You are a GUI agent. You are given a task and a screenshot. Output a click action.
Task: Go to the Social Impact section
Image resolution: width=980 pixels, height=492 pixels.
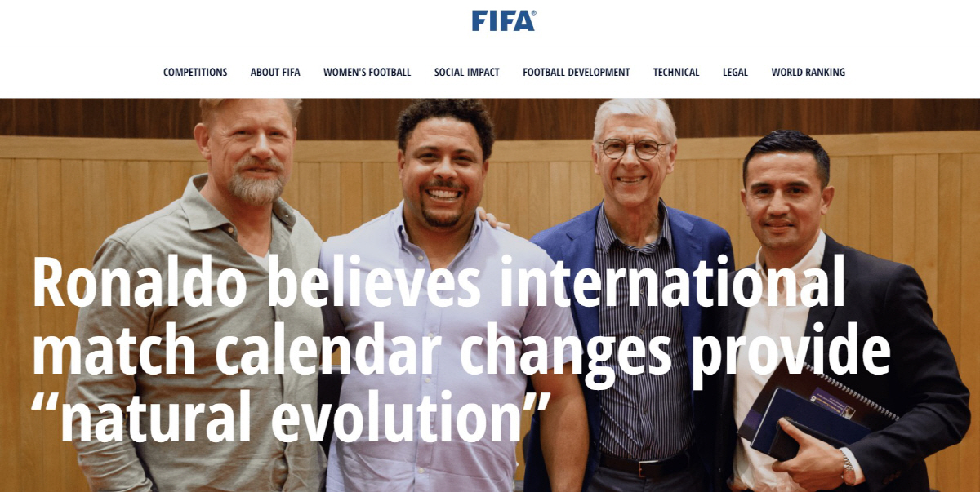467,73
